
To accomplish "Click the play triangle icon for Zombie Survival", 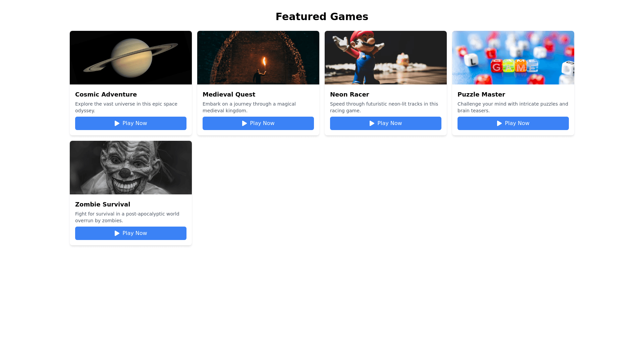I will click(x=117, y=233).
